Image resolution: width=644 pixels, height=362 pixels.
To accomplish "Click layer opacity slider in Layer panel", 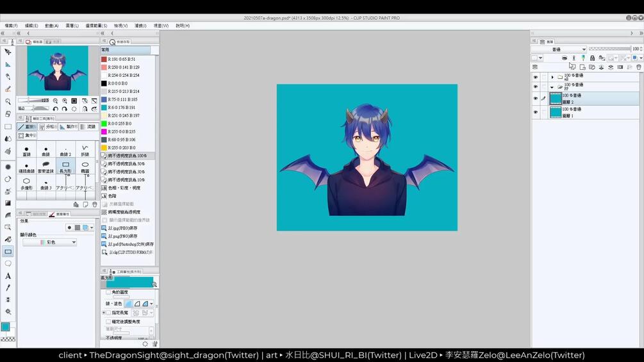I will click(609, 49).
